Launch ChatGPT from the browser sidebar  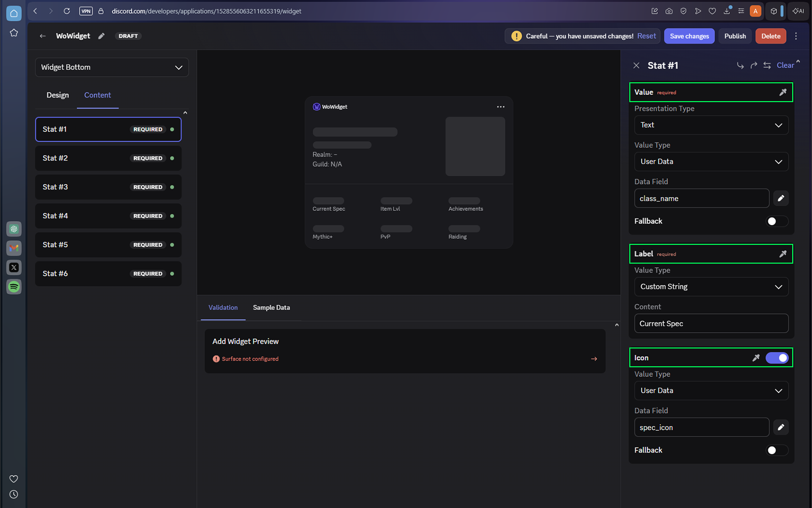(14, 229)
